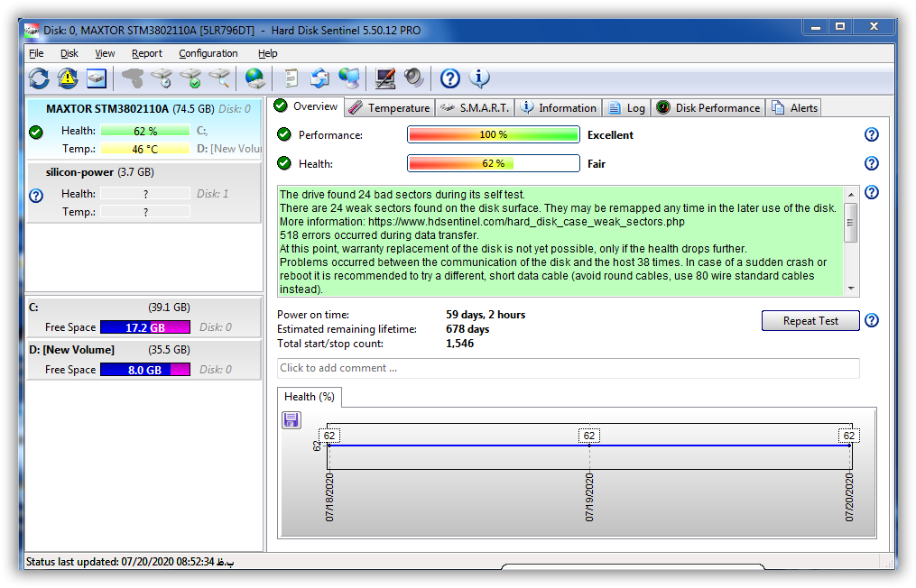The width and height of the screenshot is (916, 588).
Task: Switch to the Temperature tab
Action: pos(389,108)
